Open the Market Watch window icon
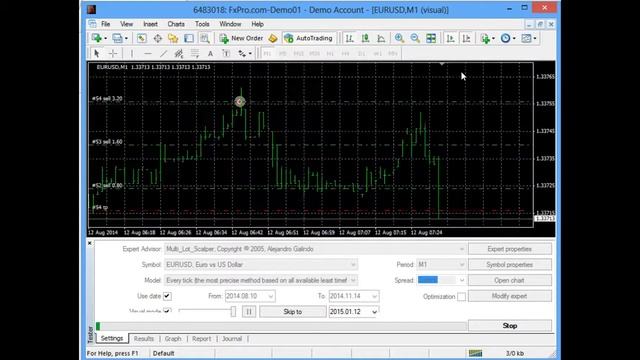The image size is (640, 360). click(x=142, y=38)
